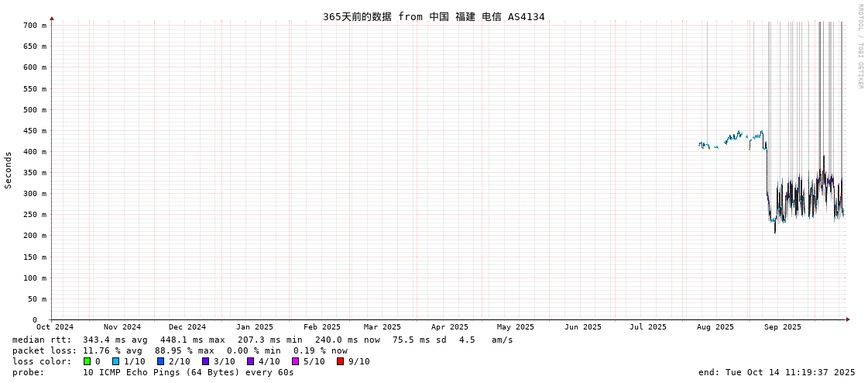
Task: Click the Dec 2024 x-axis label
Action: point(187,327)
